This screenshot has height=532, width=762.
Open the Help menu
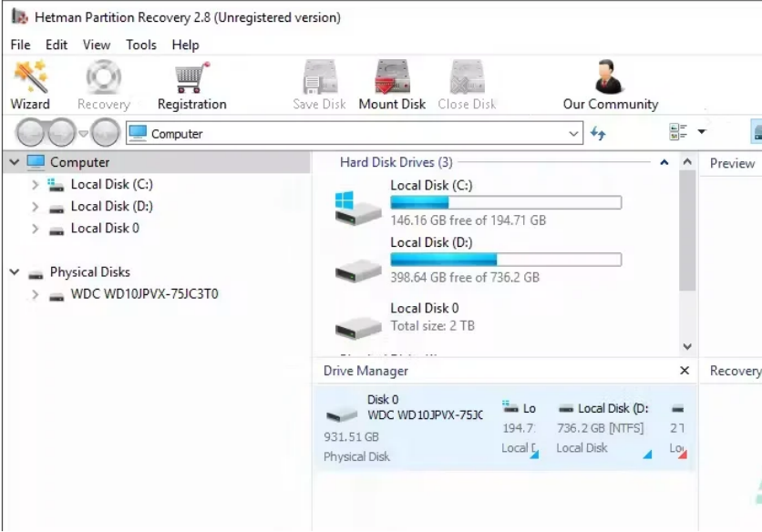click(x=185, y=45)
